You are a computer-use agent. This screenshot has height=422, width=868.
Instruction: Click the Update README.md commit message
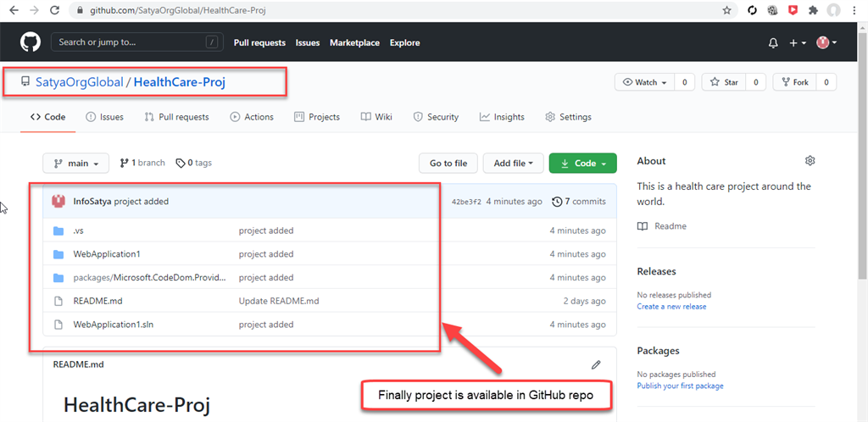[x=279, y=302]
